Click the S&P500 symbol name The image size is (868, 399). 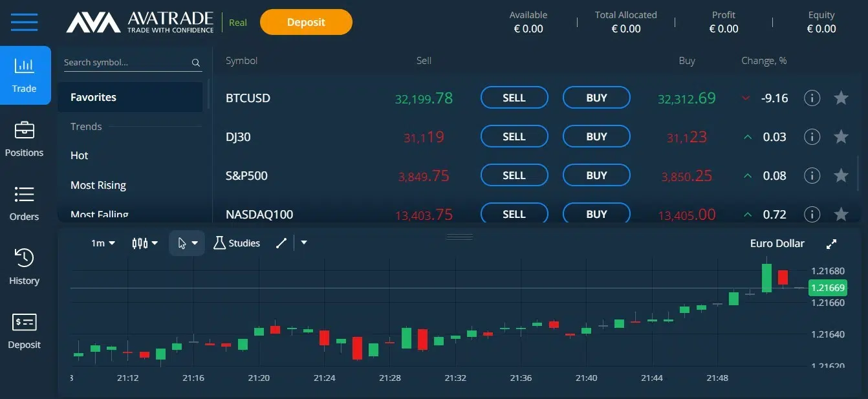[x=246, y=176]
